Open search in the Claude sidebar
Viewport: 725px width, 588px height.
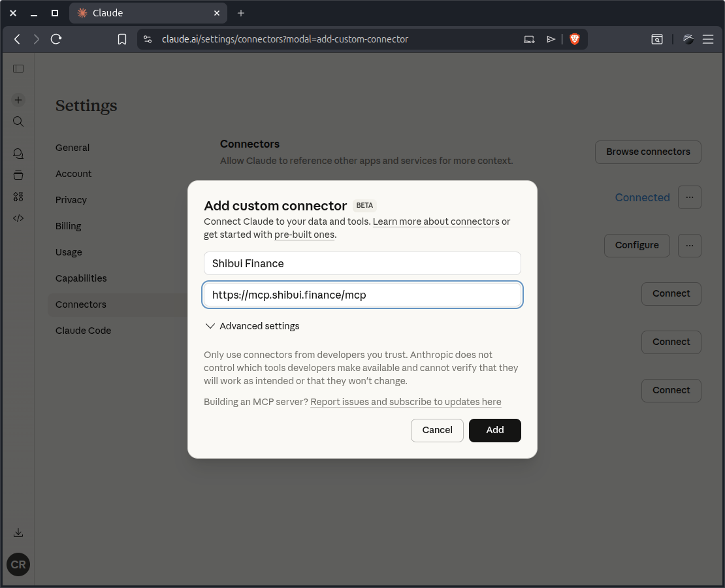18,121
